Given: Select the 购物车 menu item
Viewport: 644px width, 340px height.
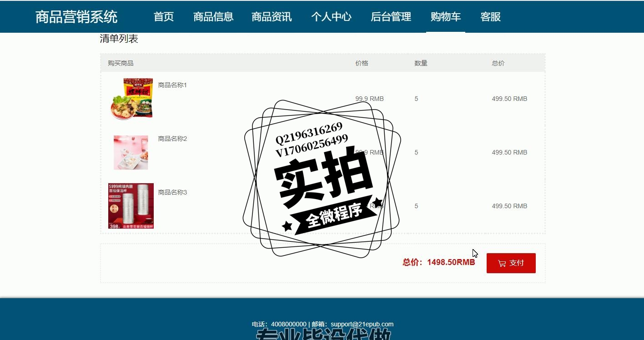Looking at the screenshot, I should click(446, 17).
